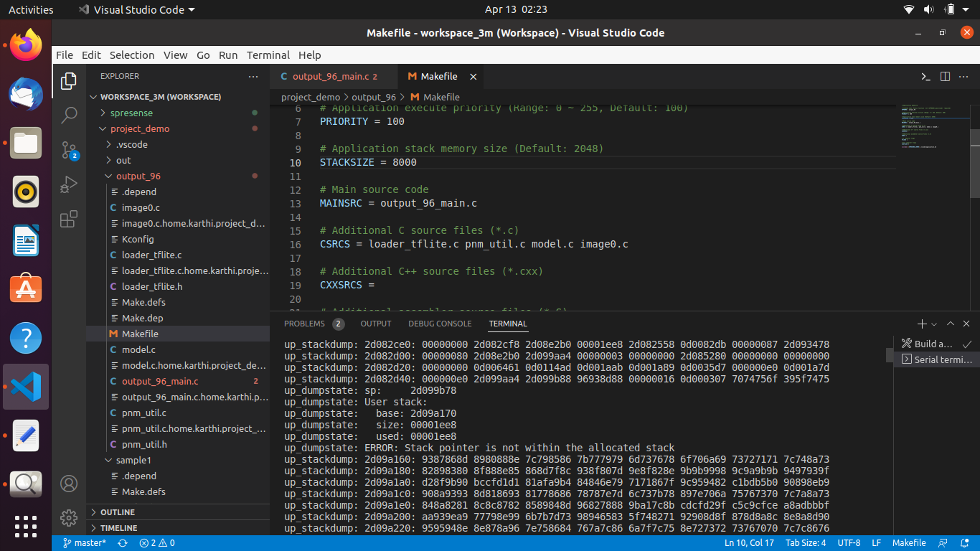The image size is (980, 551).
Task: Select the Build a... task terminal entry
Action: [x=936, y=344]
